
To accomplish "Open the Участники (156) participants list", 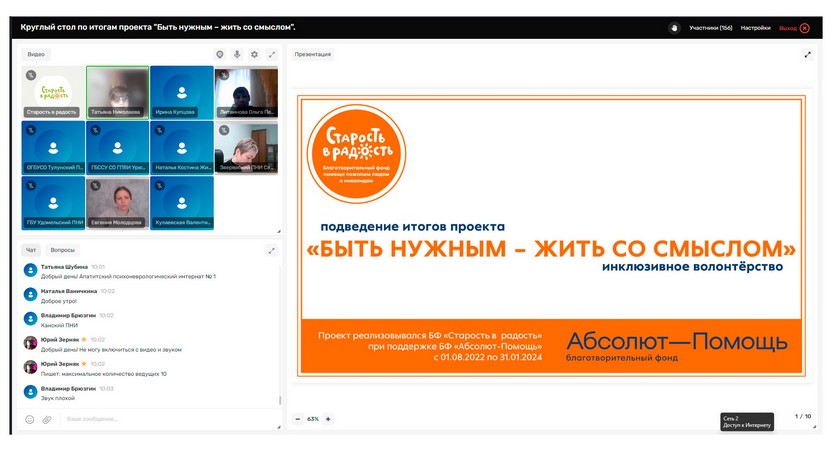I will [710, 28].
